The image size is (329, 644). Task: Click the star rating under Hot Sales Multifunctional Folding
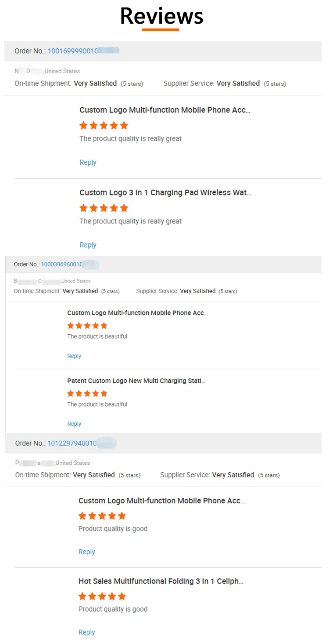pos(102,596)
